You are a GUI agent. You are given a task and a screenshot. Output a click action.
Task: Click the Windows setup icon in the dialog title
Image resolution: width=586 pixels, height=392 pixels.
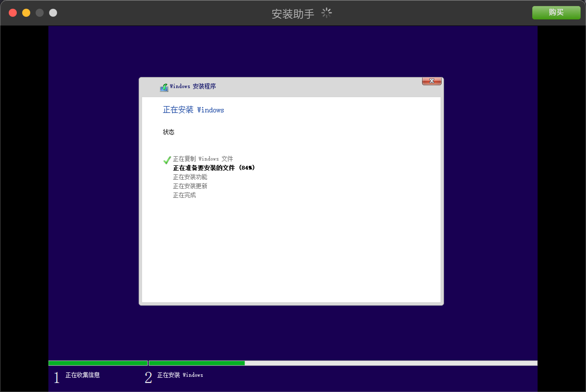(x=164, y=87)
